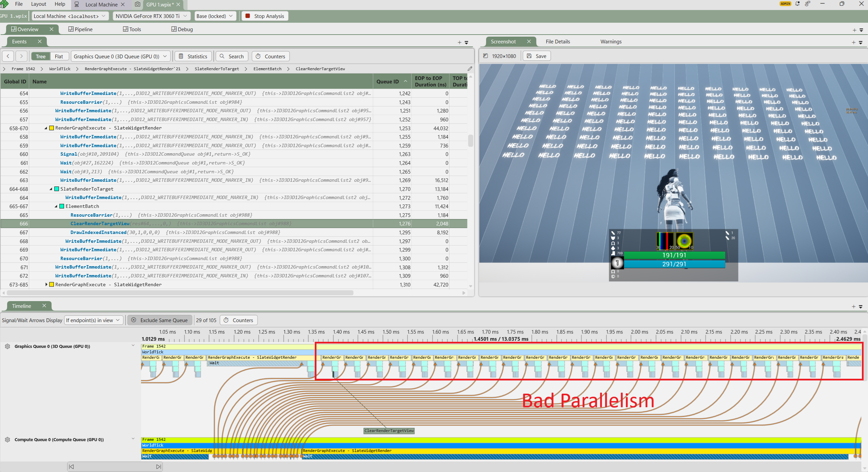Screen dimensions: 868x472
Task: Click the back navigation arrow in Events
Action: [8, 56]
